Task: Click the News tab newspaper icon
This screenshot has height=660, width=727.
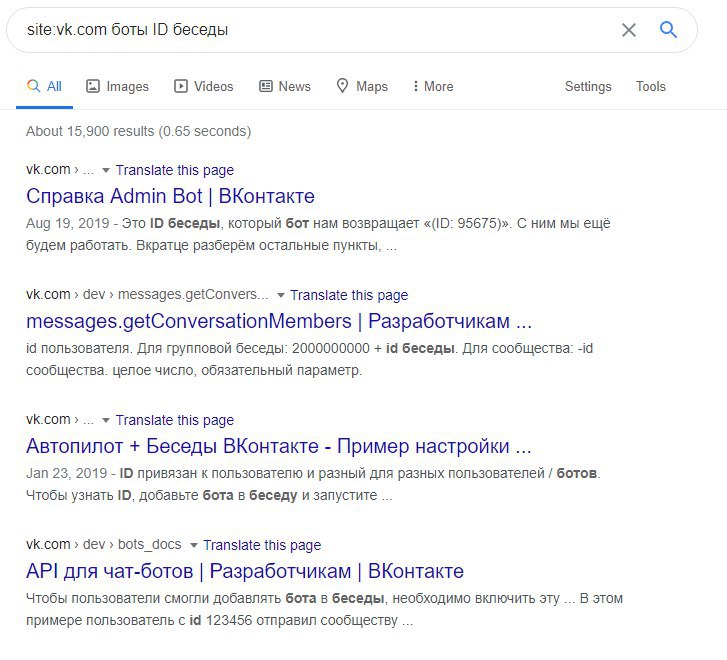Action: 266,86
